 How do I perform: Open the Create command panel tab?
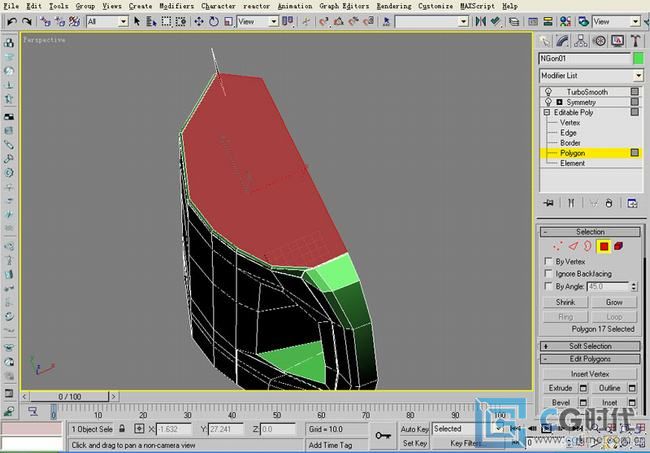[x=545, y=41]
